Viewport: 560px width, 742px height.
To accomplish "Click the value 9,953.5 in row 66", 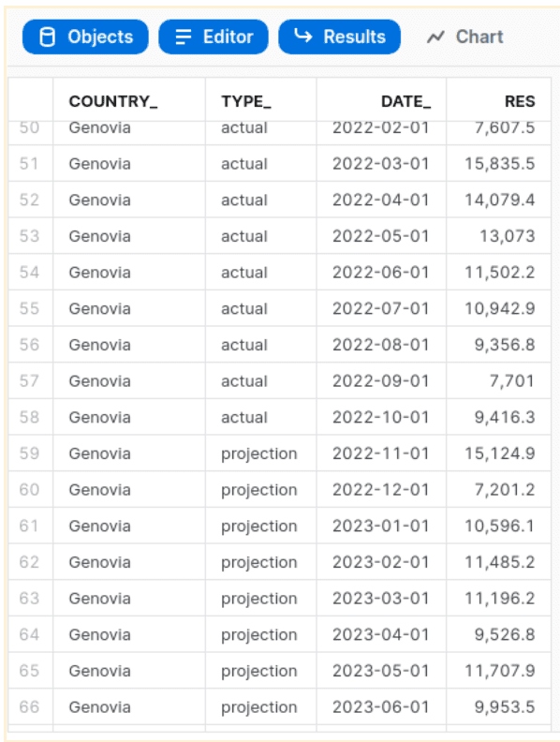I will 505,707.
